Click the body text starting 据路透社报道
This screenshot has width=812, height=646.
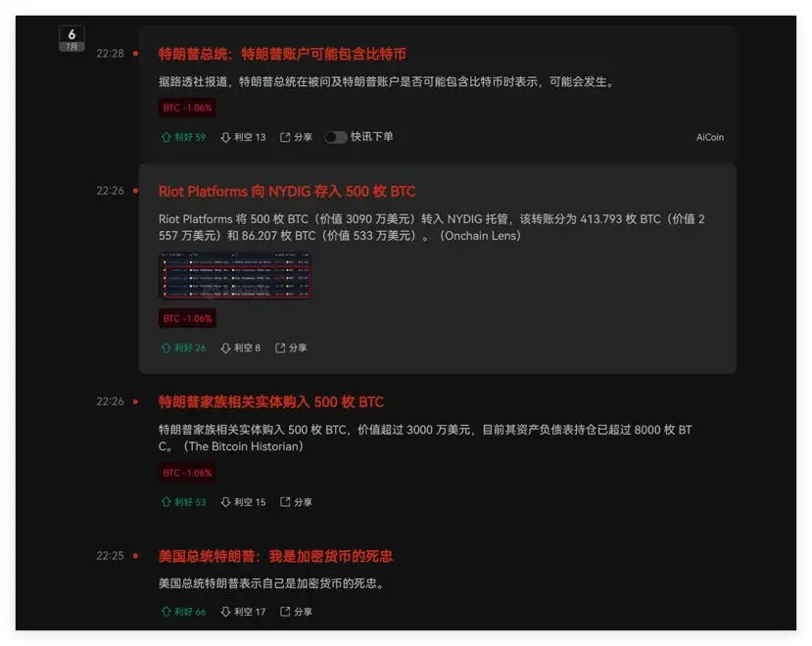tap(387, 82)
